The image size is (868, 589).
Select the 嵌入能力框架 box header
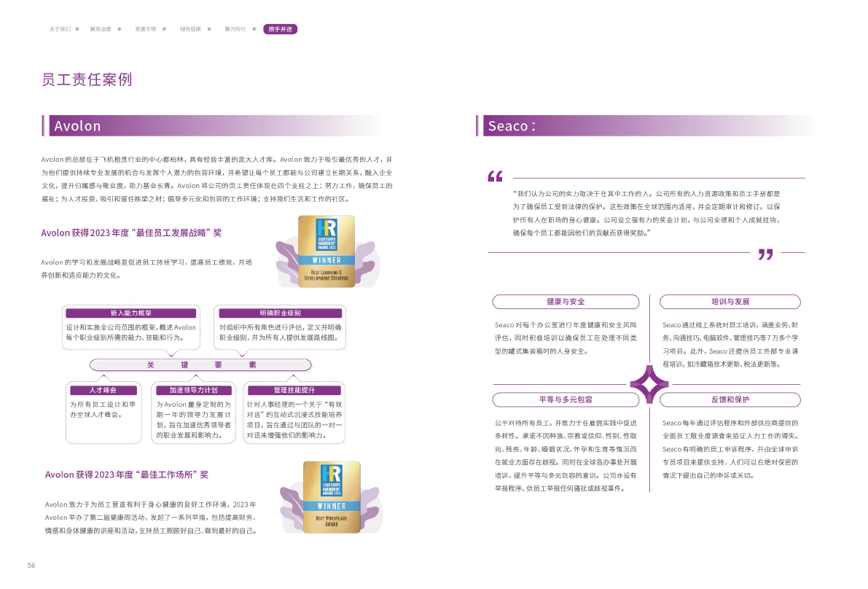[x=131, y=313]
